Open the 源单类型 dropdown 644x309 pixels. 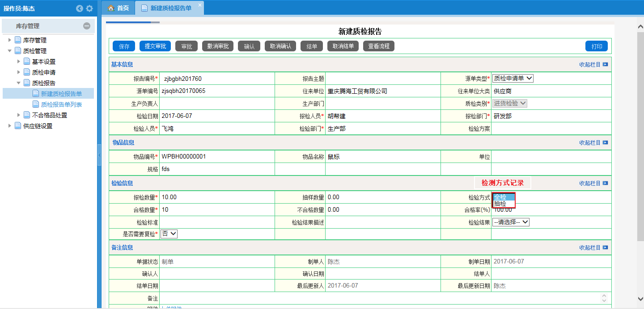pos(513,79)
